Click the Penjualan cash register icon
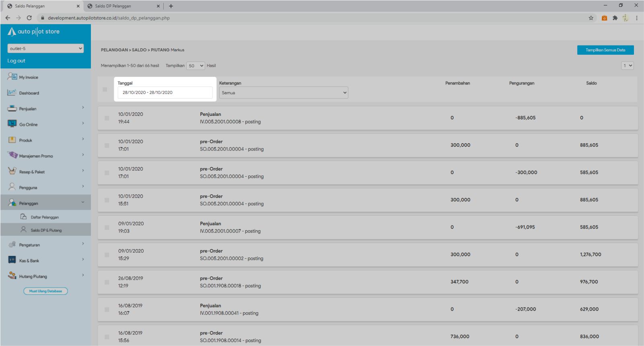Viewport: 644px width, 346px height. point(12,108)
